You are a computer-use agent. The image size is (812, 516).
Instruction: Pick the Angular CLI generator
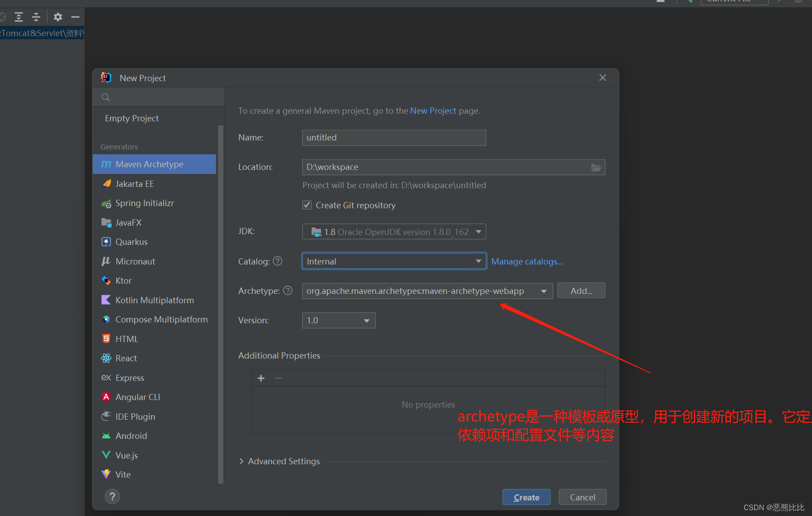point(154,397)
